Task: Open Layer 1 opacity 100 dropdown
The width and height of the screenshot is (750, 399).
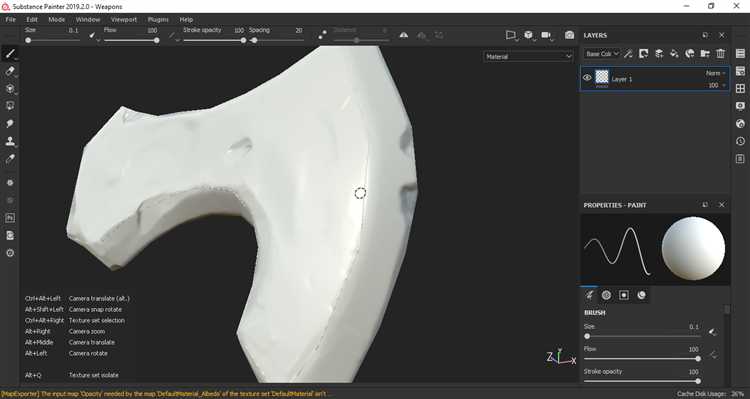Action: click(717, 85)
